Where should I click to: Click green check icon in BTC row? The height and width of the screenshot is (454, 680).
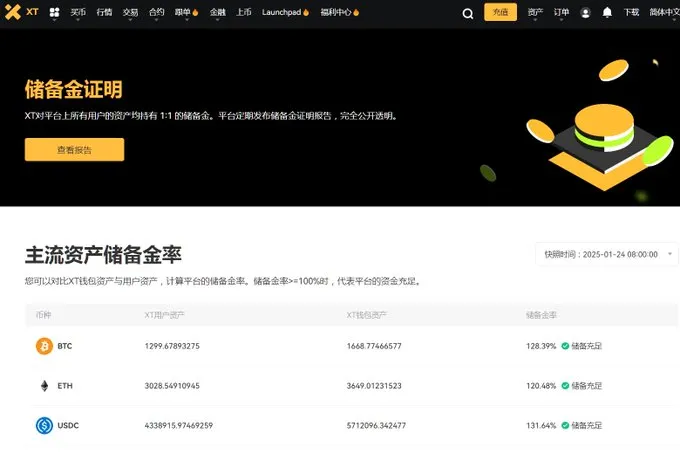(565, 346)
